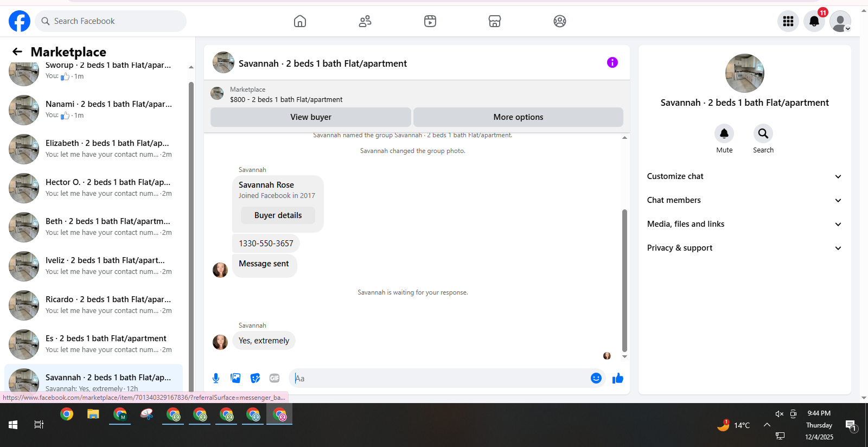868x447 pixels.
Task: Open the Video (Watch) icon
Action: coord(430,21)
